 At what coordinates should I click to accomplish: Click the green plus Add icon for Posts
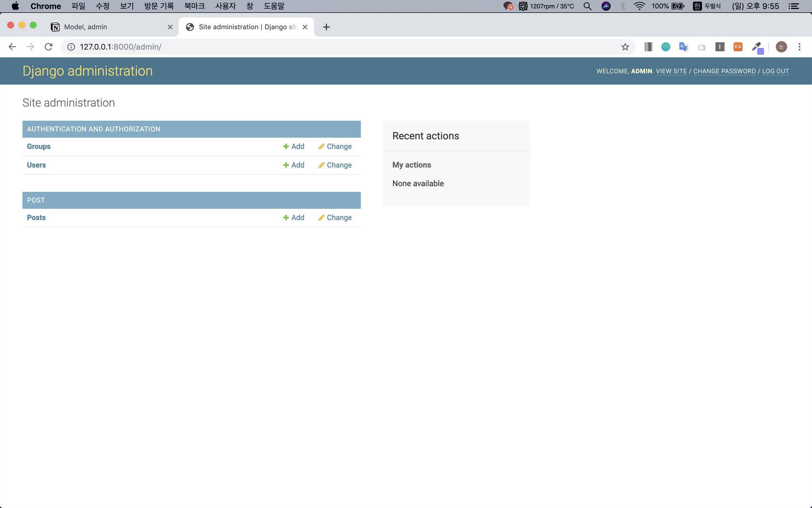[286, 217]
